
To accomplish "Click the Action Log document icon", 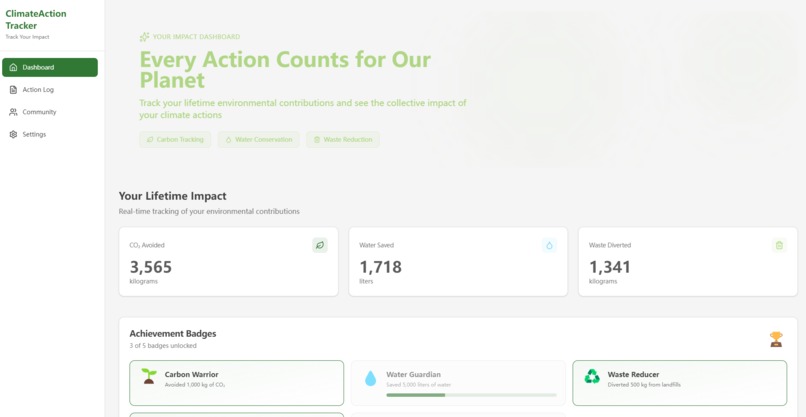I will point(13,89).
